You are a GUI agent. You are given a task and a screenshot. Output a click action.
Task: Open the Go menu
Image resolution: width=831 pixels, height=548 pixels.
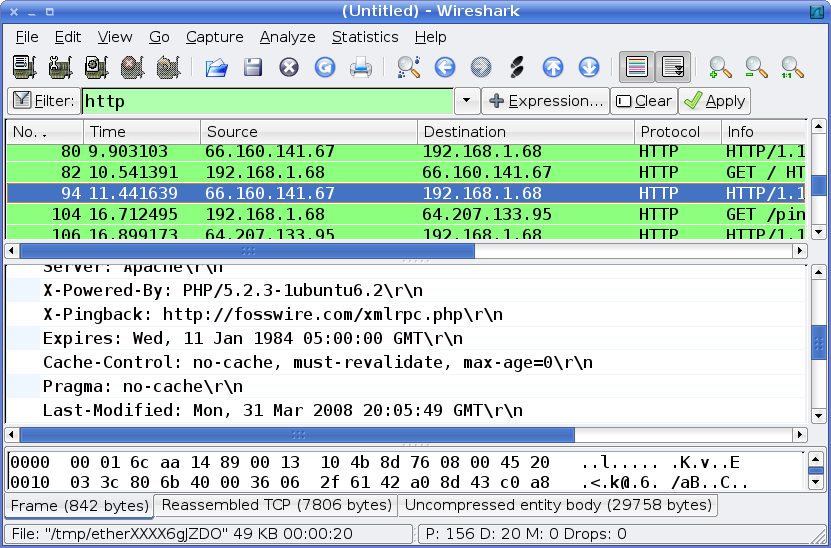(159, 37)
